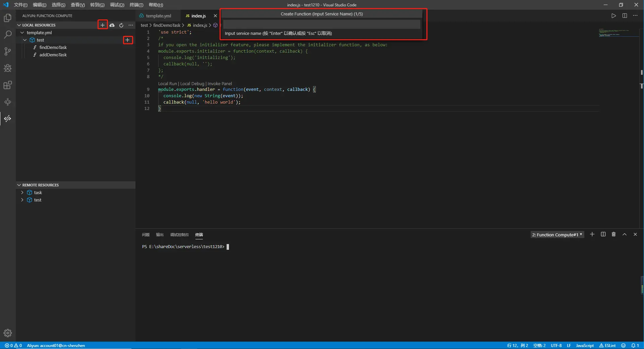Create a new terminal with plus icon
The width and height of the screenshot is (644, 349).
pos(592,234)
